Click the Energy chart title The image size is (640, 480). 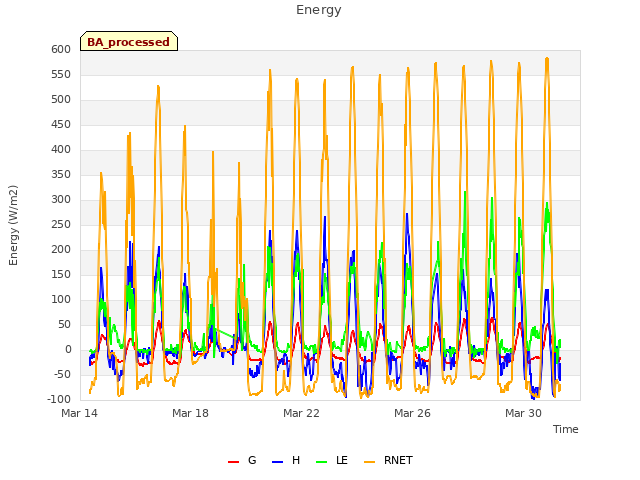(319, 10)
